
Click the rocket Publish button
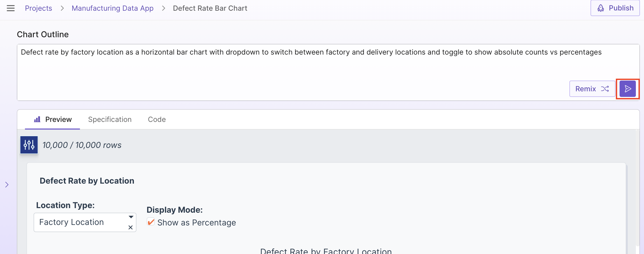(615, 8)
